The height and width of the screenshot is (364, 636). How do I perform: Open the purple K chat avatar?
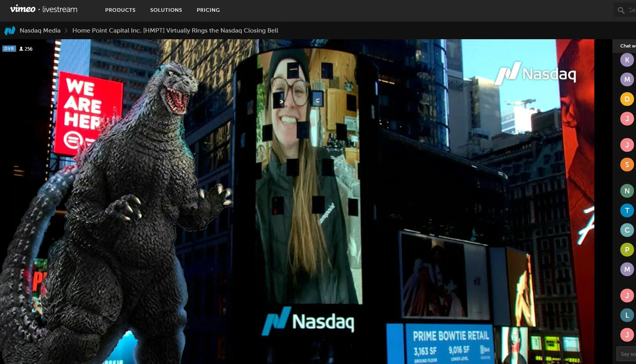(x=627, y=60)
